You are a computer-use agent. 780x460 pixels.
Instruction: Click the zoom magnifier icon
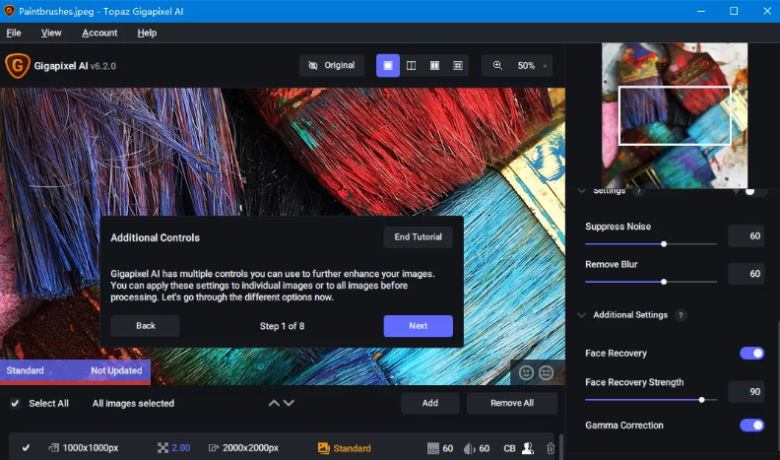(497, 65)
